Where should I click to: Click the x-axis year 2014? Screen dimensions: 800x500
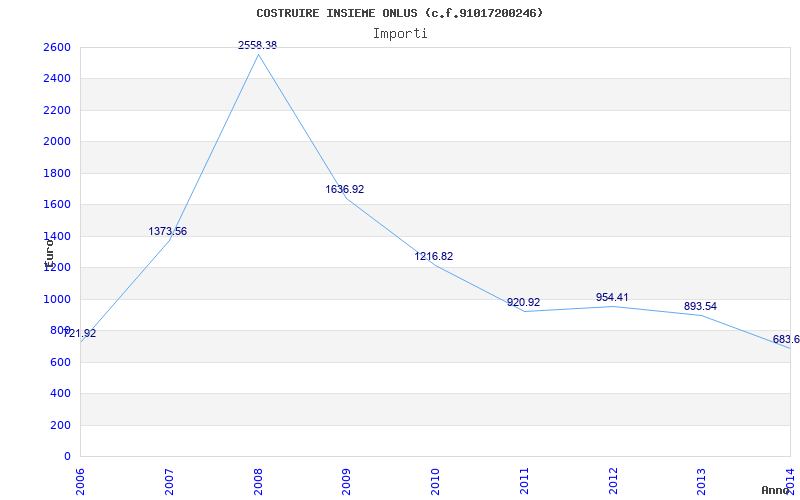tap(791, 482)
